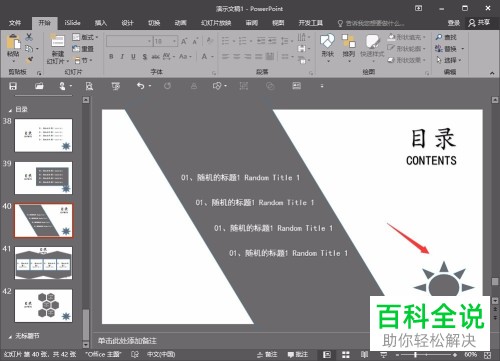The height and width of the screenshot is (361, 500).
Task: Open the Font Color dropdown arrow
Action: click(212, 57)
